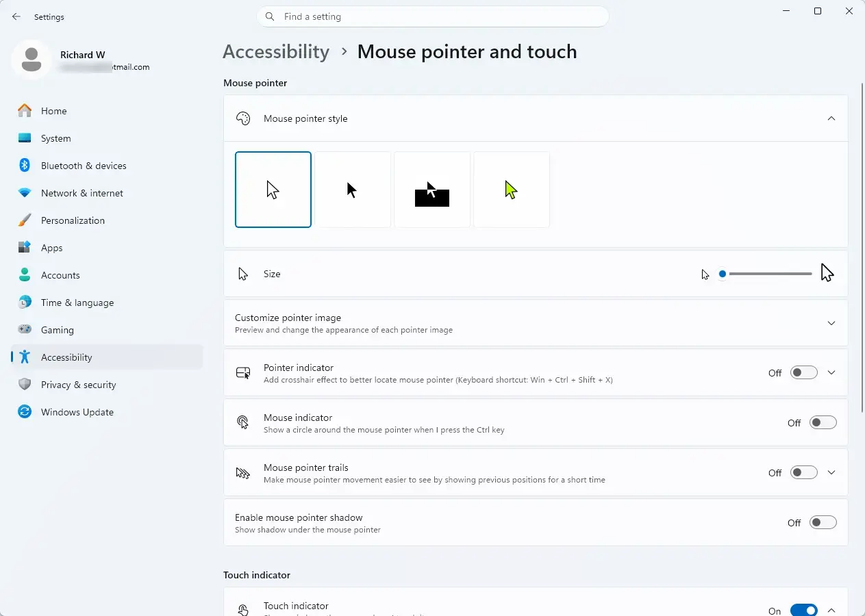Viewport: 865px width, 616px height.
Task: Open Personalization settings
Action: pyautogui.click(x=107, y=220)
